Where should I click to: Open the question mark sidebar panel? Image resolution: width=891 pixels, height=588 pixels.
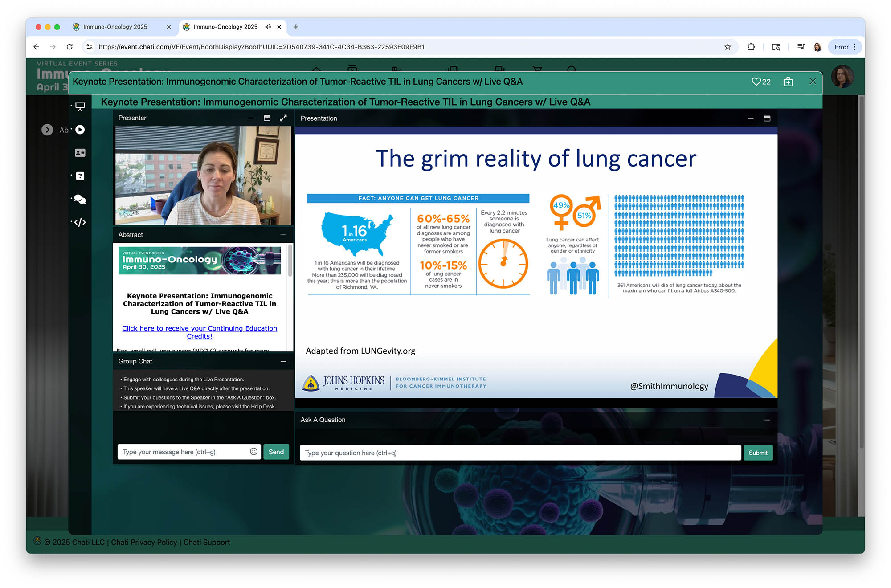(x=80, y=176)
